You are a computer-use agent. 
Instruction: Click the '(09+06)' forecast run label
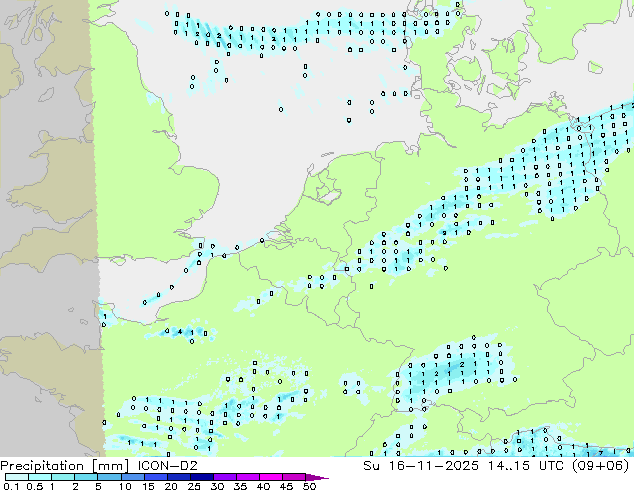pos(600,466)
